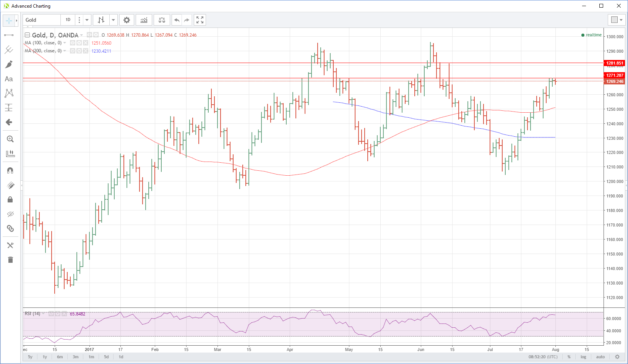Viewport: 628px width, 364px height.
Task: Open MA (200, close, 0) dropdown arrow
Action: coord(65,51)
